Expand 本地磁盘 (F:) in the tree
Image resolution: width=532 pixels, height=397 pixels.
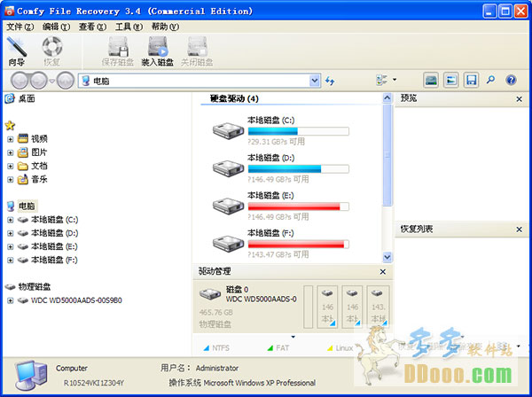click(10, 261)
